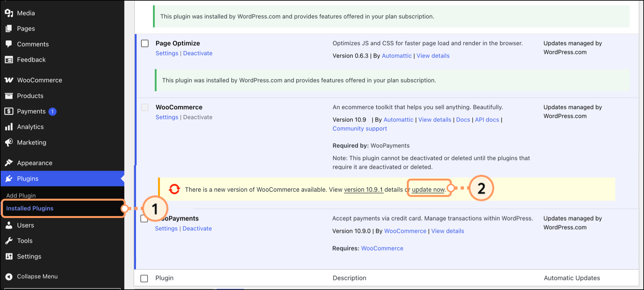Deactivate the Page Optimize plugin
Viewport: 644px width, 290px height.
click(x=198, y=53)
